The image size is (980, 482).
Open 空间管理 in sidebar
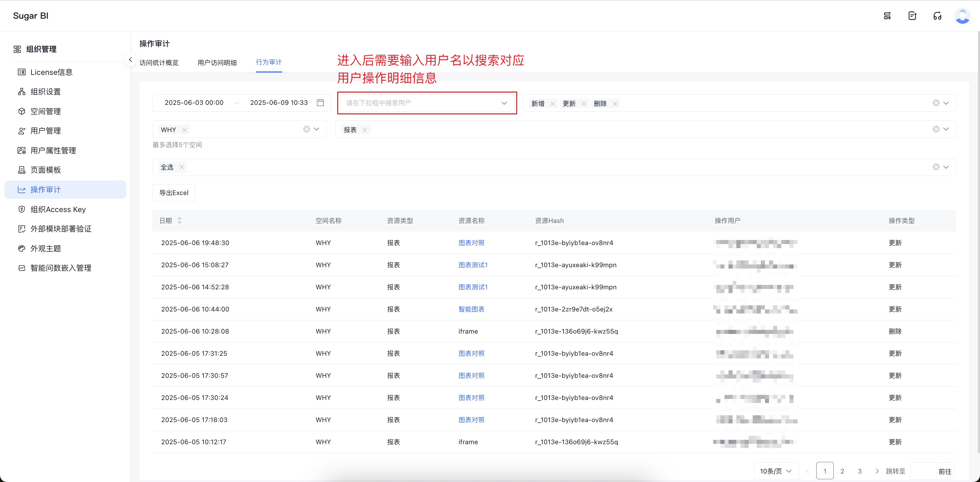pyautogui.click(x=65, y=111)
